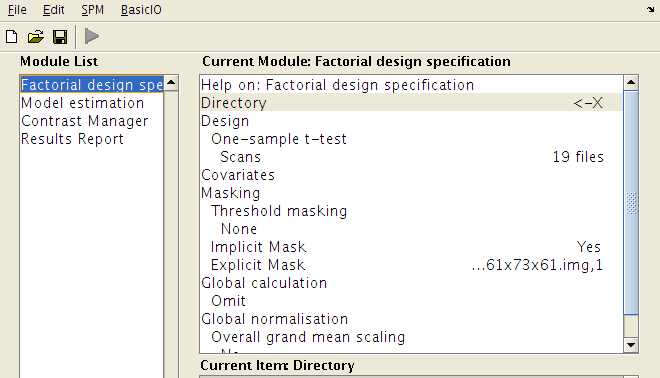Open the SPM menu
Image resolution: width=660 pixels, height=378 pixels.
pyautogui.click(x=92, y=9)
